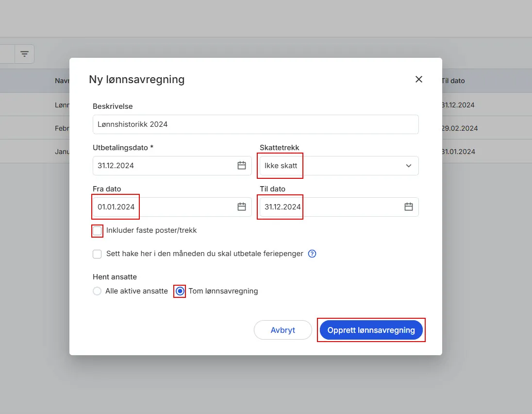Open the calendar picker for Utbetalingsdato
Screen dimensions: 532x414
pyautogui.click(x=241, y=165)
